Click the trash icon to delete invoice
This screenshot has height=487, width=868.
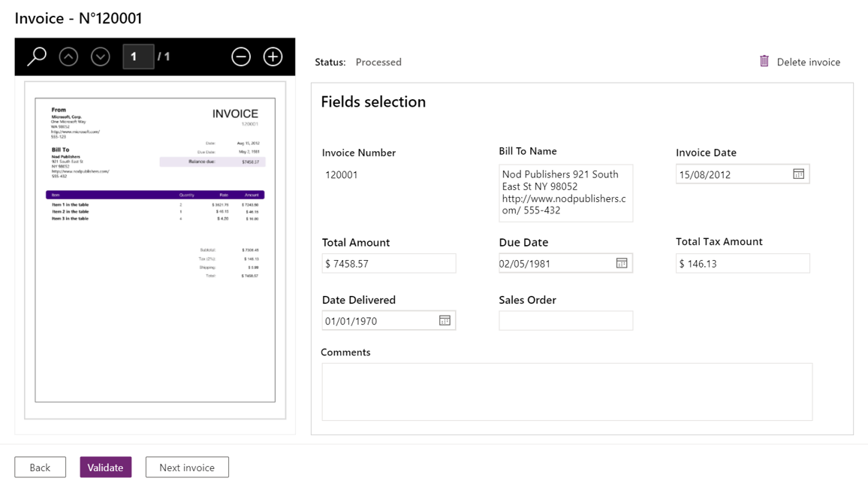point(764,62)
